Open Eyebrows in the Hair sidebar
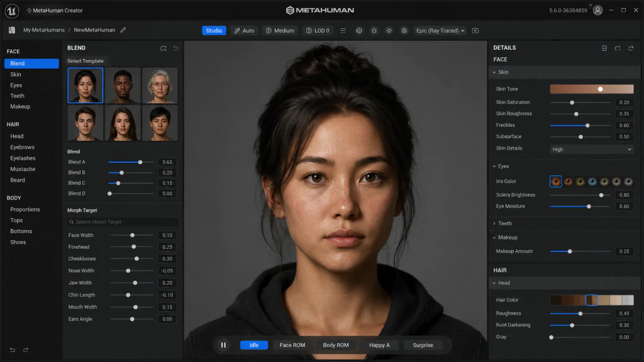Image resolution: width=644 pixels, height=362 pixels. (22, 147)
